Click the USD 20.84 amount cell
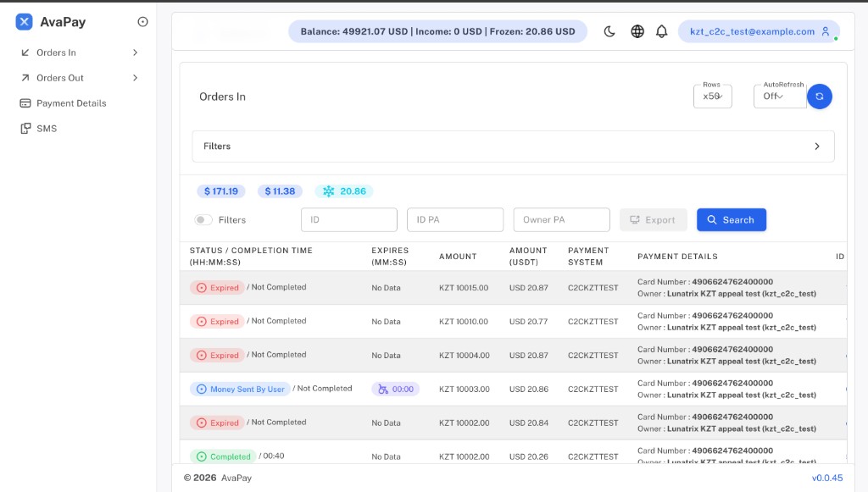This screenshot has height=492, width=868. (529, 423)
